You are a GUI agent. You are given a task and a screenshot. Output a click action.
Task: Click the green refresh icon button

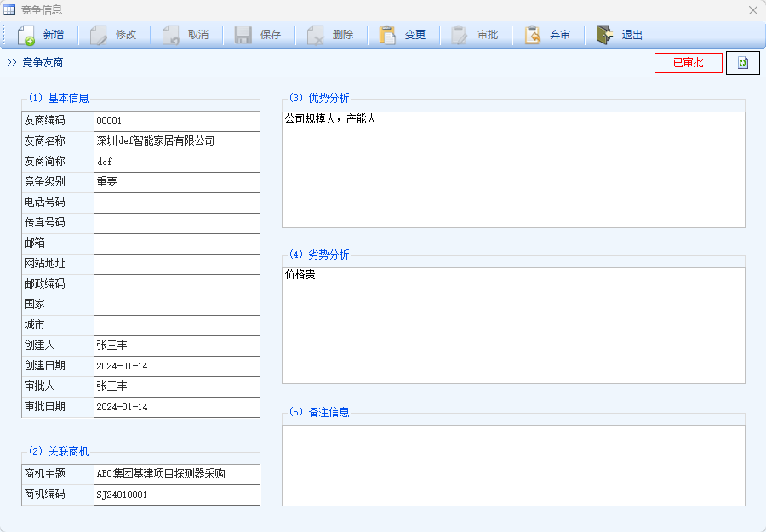[x=742, y=62]
